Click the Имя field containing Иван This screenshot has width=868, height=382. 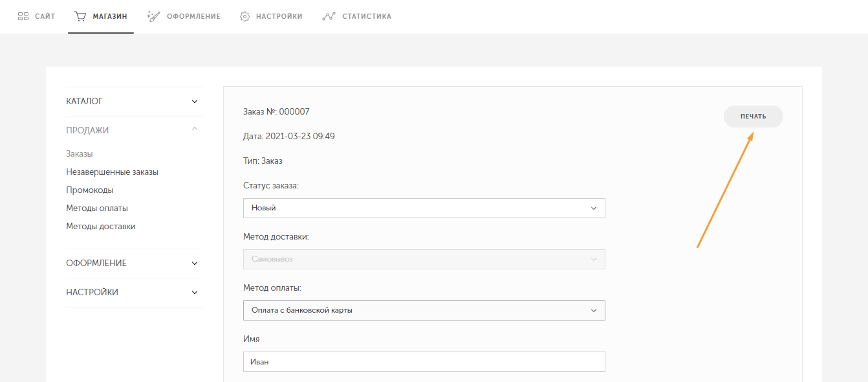424,361
